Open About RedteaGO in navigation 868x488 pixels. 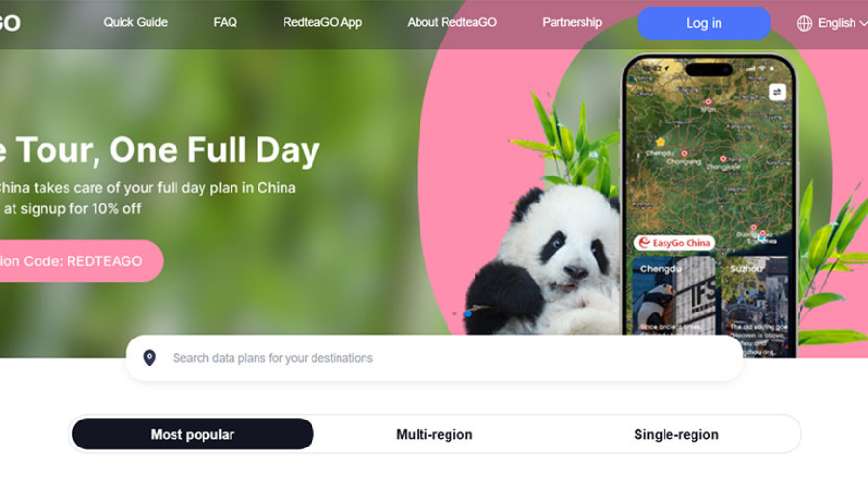tap(451, 23)
